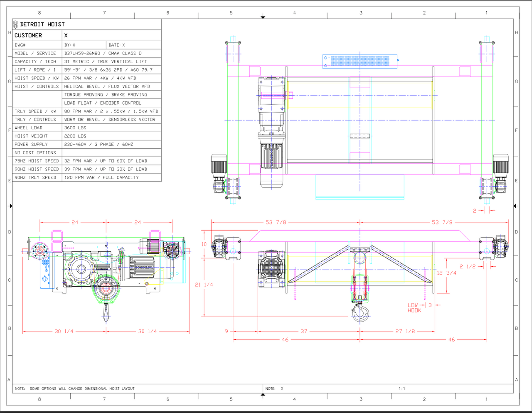Click the 75HZ HOIST SPEED label

[37, 161]
